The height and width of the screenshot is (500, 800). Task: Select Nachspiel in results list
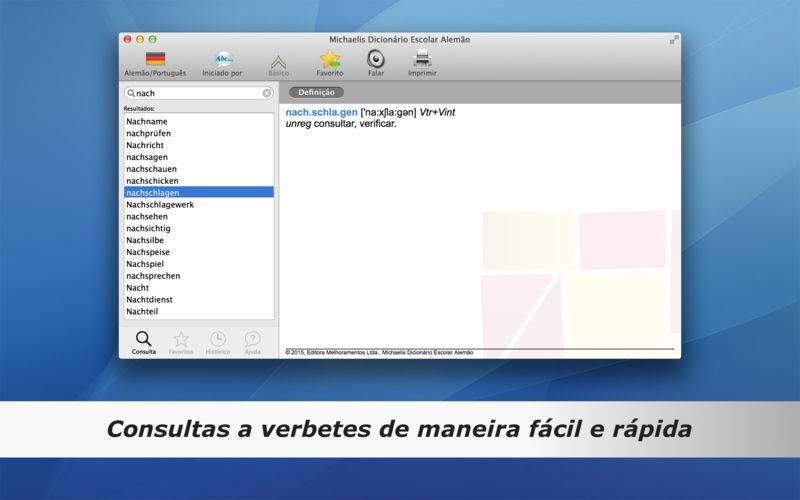(199, 264)
